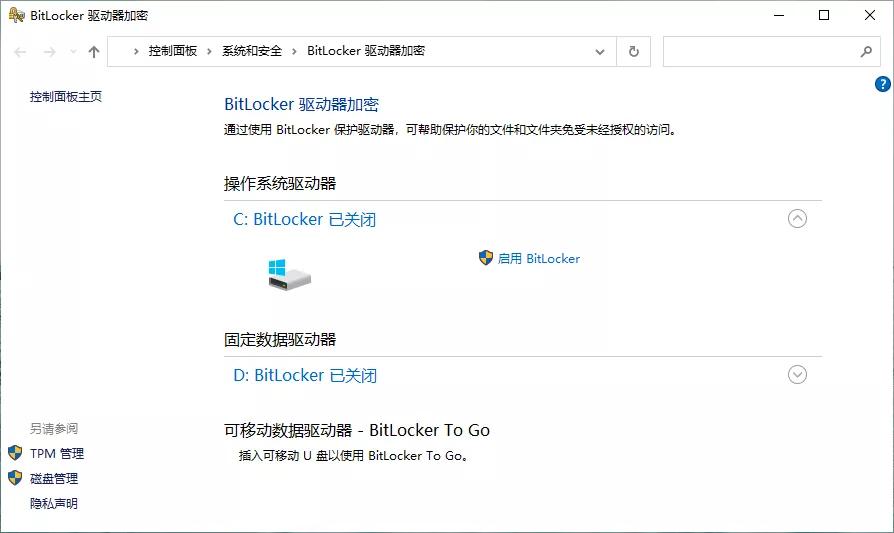Open 磁盘管理 link
This screenshot has width=894, height=533.
[x=54, y=478]
